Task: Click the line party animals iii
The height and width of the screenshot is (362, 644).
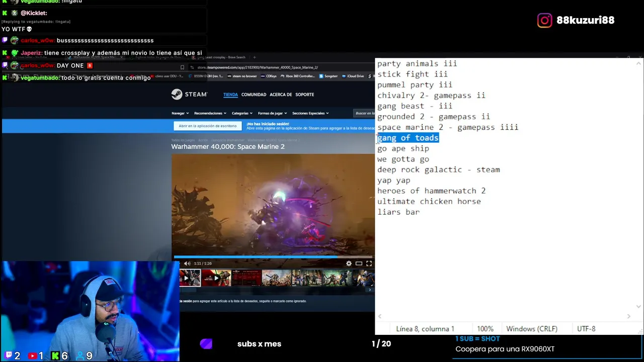Action: pyautogui.click(x=417, y=64)
